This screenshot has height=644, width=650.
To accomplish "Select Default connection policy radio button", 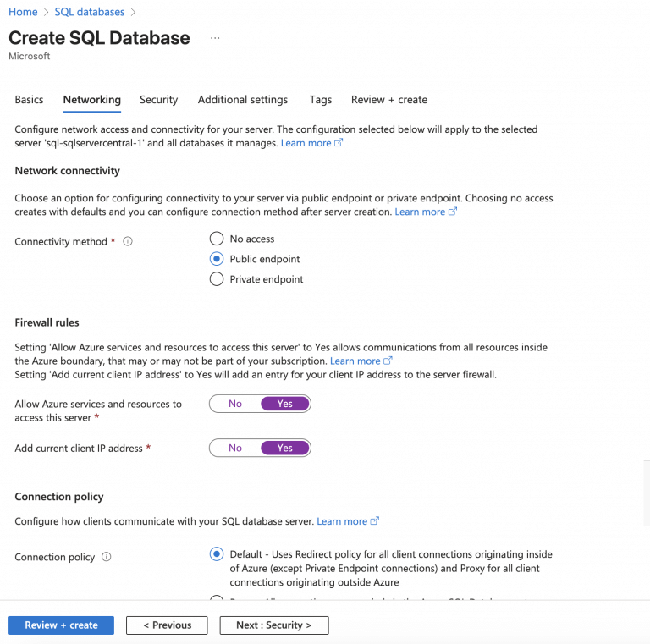I will click(217, 554).
